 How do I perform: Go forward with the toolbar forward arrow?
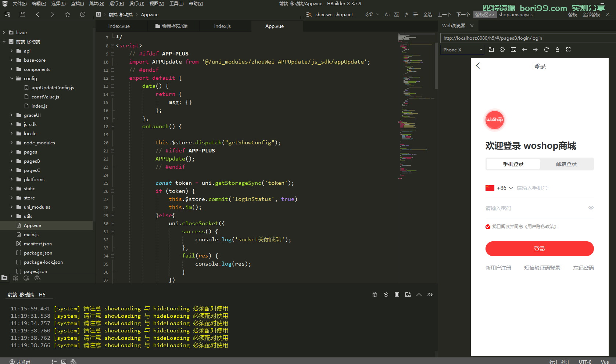click(52, 14)
